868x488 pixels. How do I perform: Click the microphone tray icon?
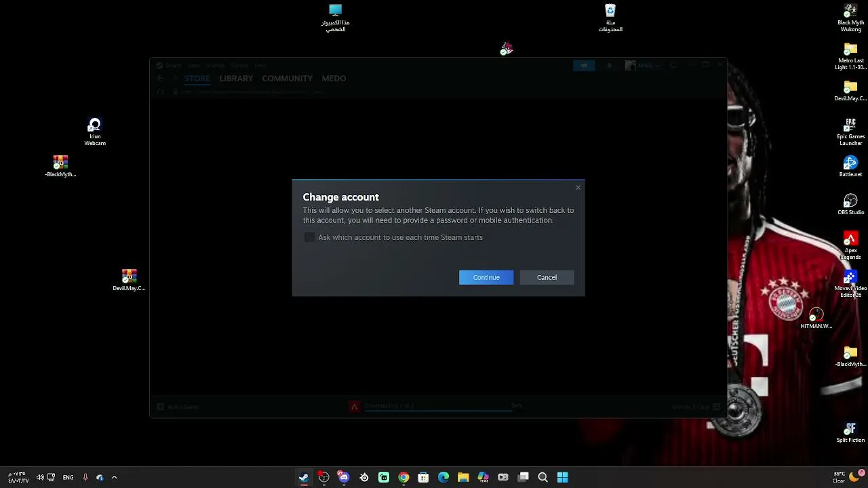[x=85, y=477]
